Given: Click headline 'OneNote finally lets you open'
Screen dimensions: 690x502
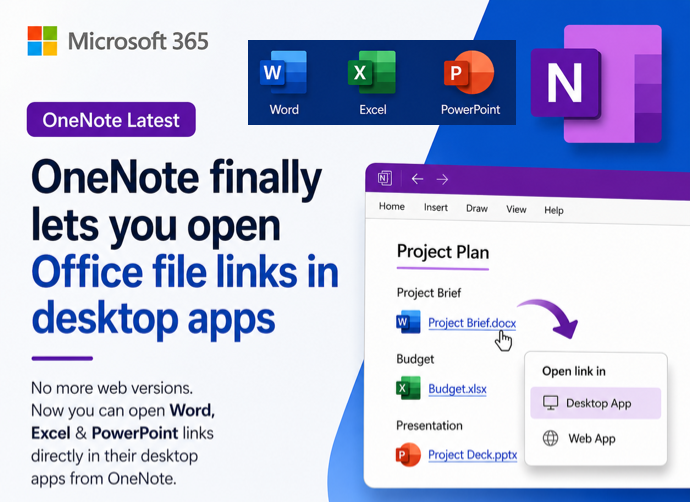Looking at the screenshot, I should coord(176,202).
